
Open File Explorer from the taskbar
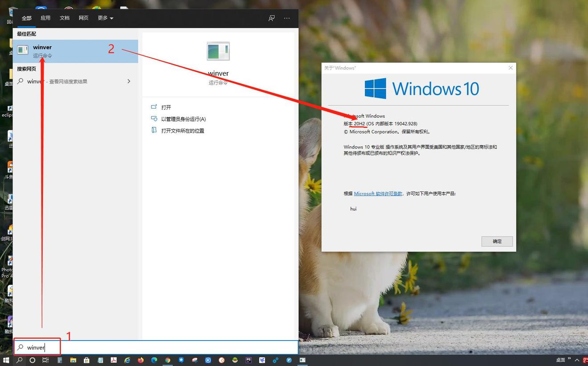click(x=73, y=360)
